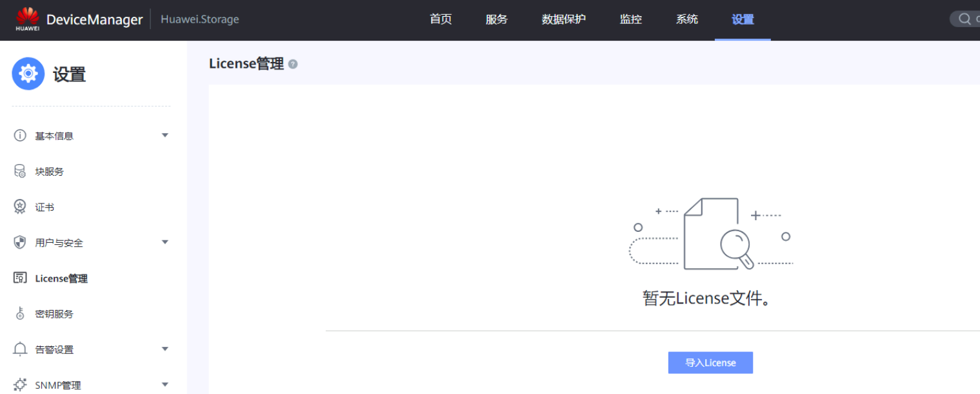Click the user and security shield icon
Image resolution: width=980 pixels, height=394 pixels.
20,243
